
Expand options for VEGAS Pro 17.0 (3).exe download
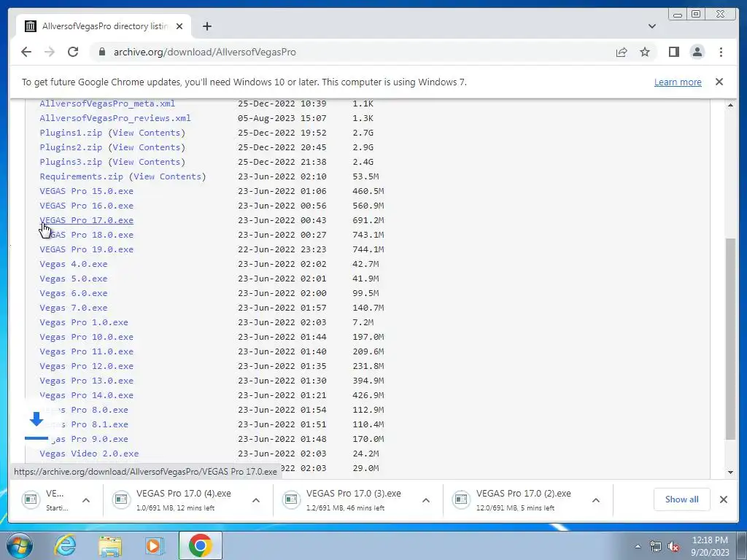pos(426,500)
